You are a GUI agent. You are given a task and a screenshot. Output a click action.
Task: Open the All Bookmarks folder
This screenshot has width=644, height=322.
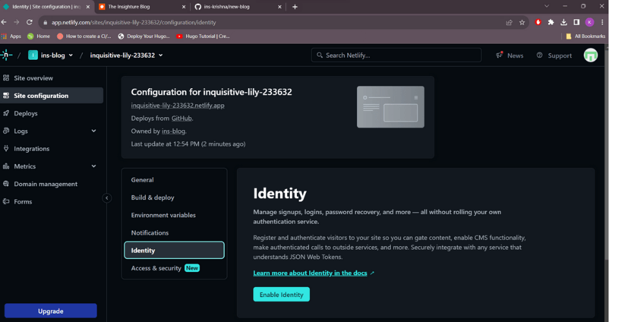(585, 36)
